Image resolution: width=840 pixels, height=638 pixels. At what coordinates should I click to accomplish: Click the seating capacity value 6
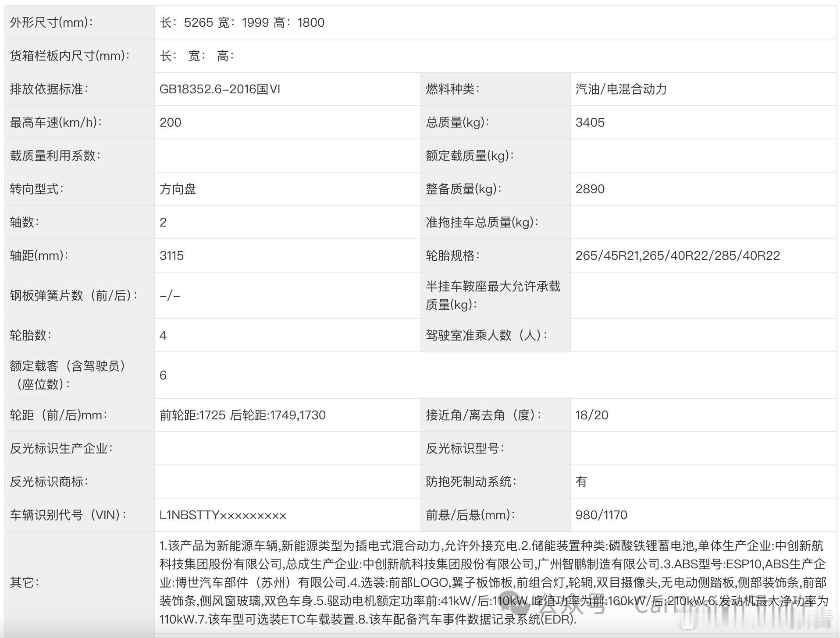(162, 375)
